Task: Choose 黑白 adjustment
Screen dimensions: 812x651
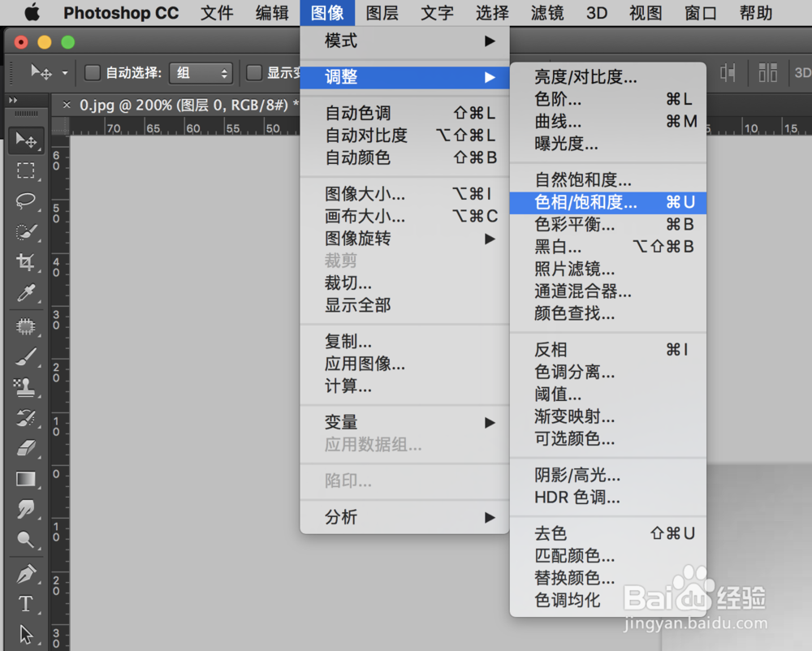Action: (608, 247)
